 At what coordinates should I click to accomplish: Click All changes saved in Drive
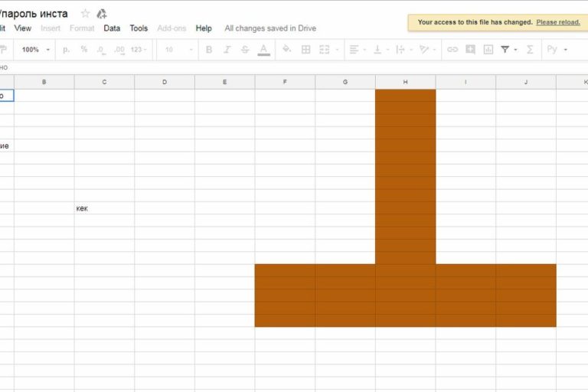[270, 28]
